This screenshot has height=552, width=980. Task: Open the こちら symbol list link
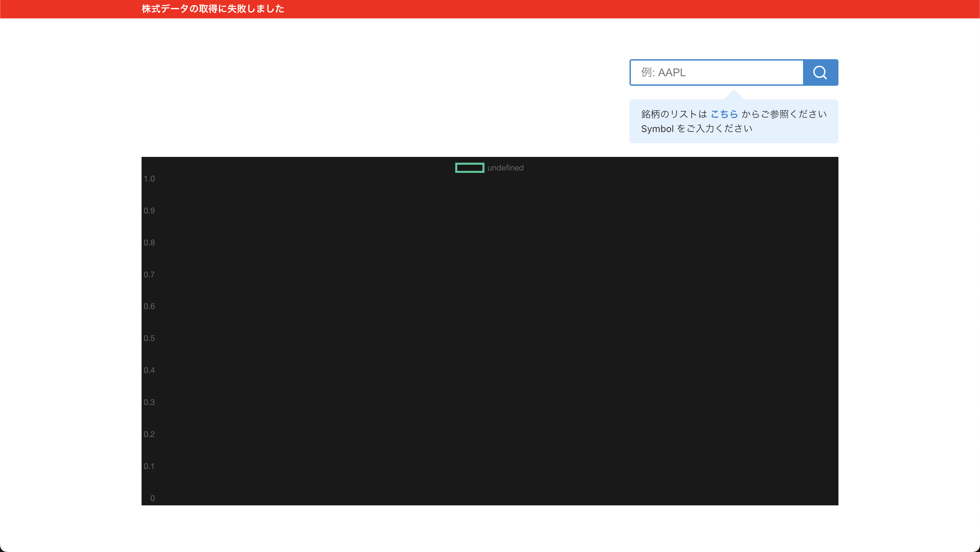[724, 114]
